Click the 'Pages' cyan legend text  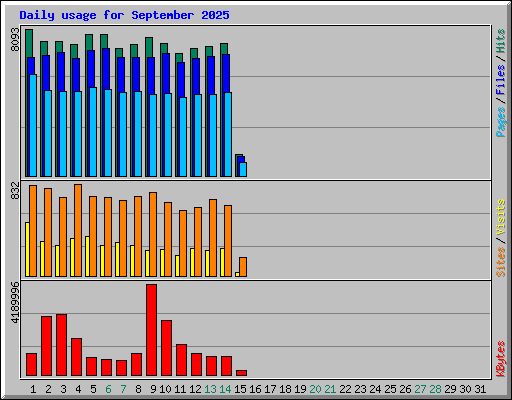click(x=500, y=122)
